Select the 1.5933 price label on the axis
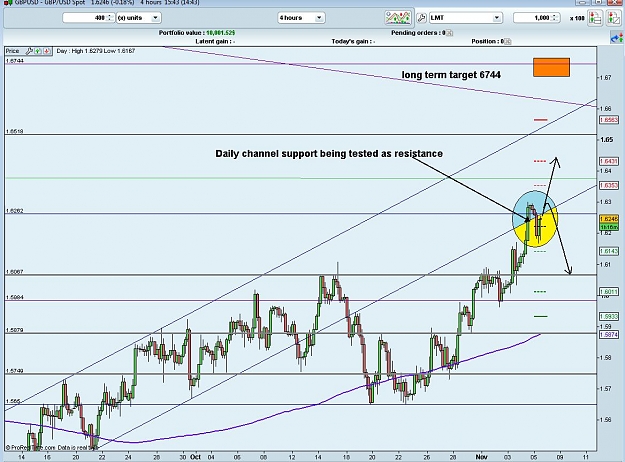The width and height of the screenshot is (625, 462). pyautogui.click(x=609, y=317)
